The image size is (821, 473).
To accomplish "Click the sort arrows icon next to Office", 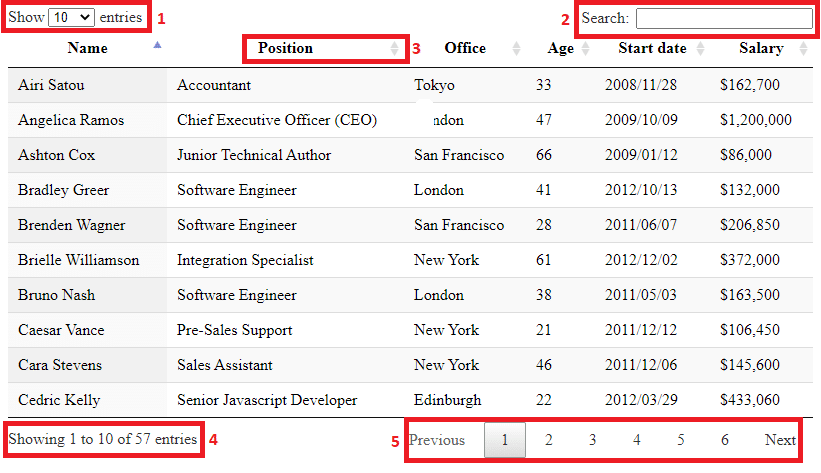I will 516,48.
